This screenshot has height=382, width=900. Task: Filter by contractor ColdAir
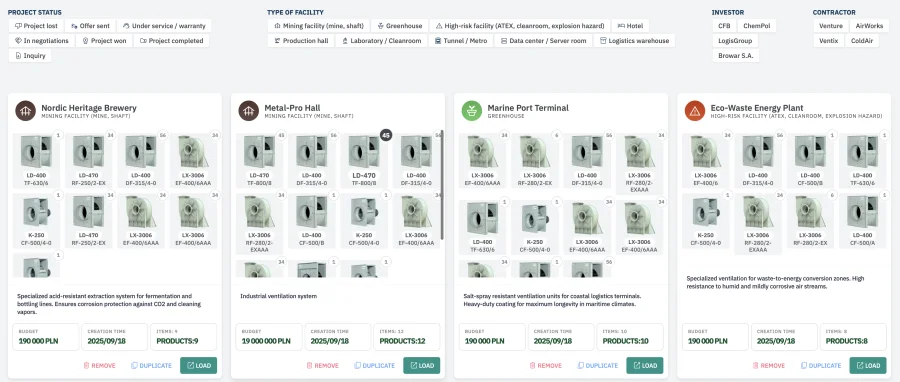pos(863,41)
